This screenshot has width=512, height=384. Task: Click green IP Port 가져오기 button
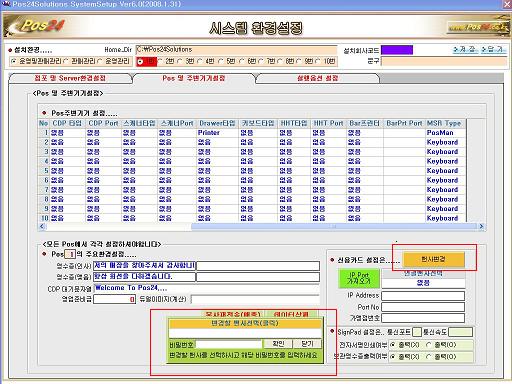359,278
